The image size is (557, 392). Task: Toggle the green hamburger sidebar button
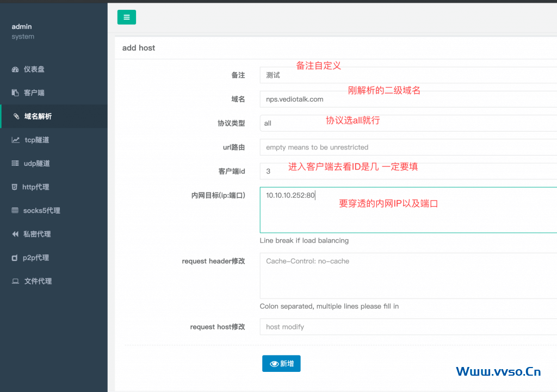(x=127, y=17)
